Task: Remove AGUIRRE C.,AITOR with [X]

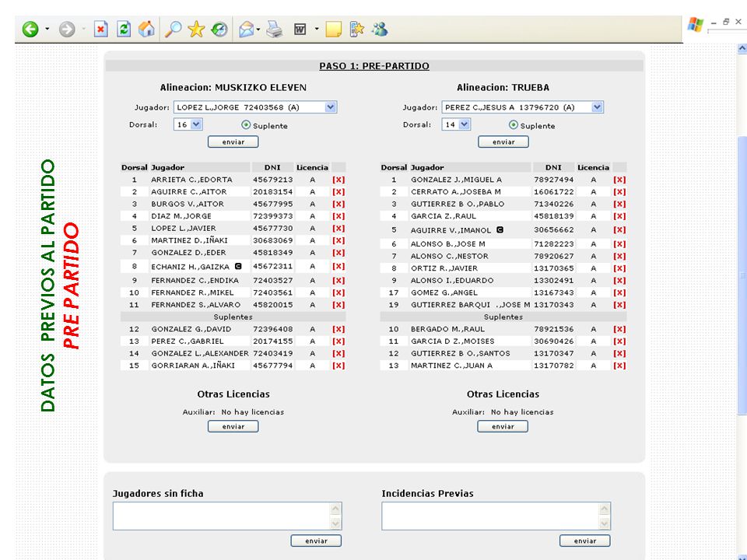Action: 338,192
